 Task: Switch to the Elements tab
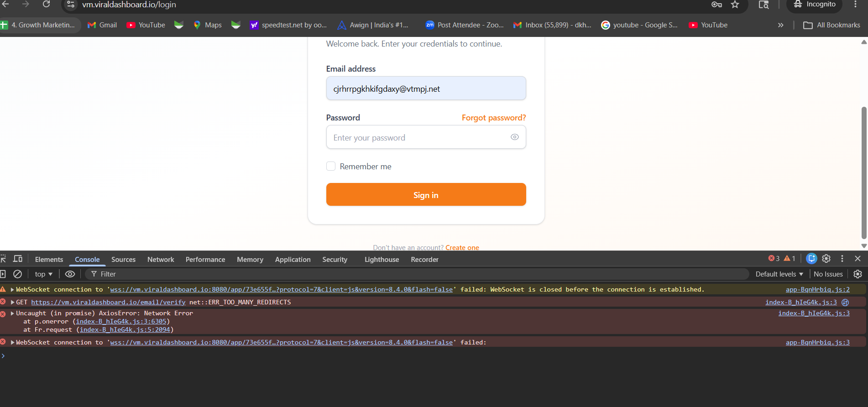pos(49,259)
